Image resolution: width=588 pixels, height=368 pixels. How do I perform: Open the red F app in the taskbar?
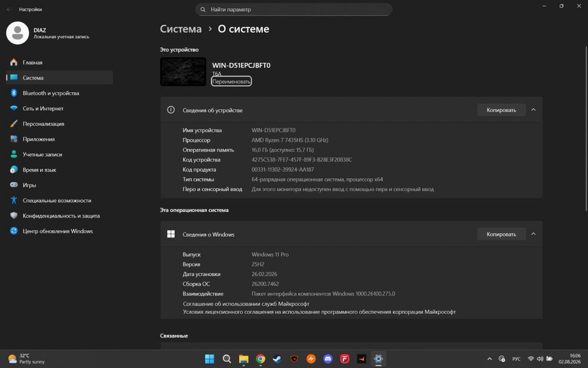(345, 359)
